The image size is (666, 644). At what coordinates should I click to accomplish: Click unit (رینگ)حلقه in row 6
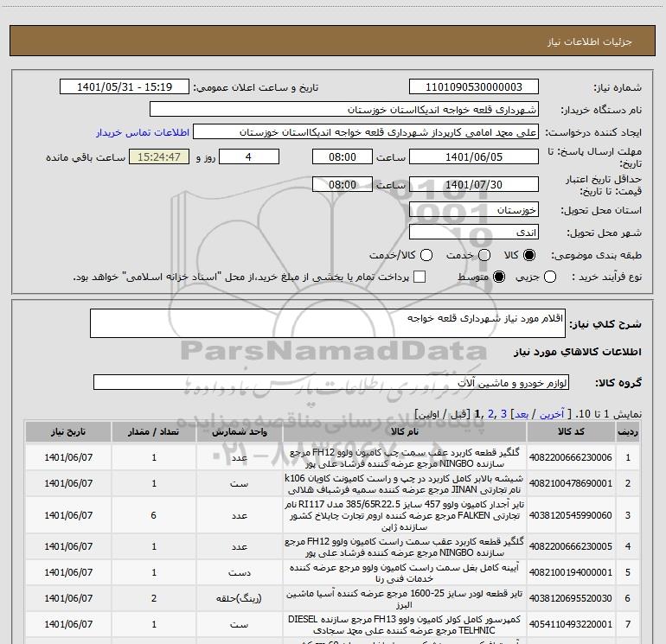tap(239, 598)
